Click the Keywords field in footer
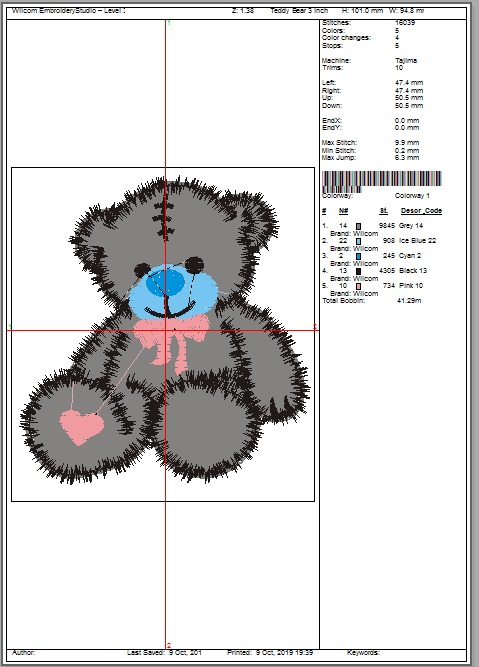Image resolution: width=479 pixels, height=667 pixels. pyautogui.click(x=363, y=653)
